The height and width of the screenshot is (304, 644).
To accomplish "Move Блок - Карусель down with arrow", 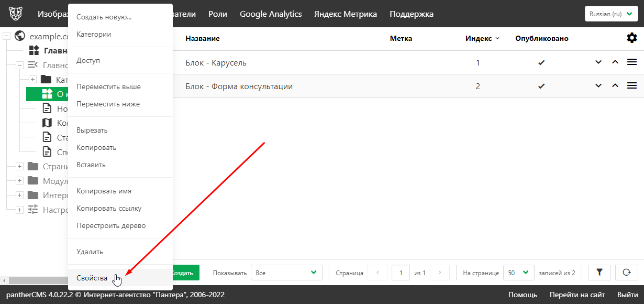I will coord(598,62).
